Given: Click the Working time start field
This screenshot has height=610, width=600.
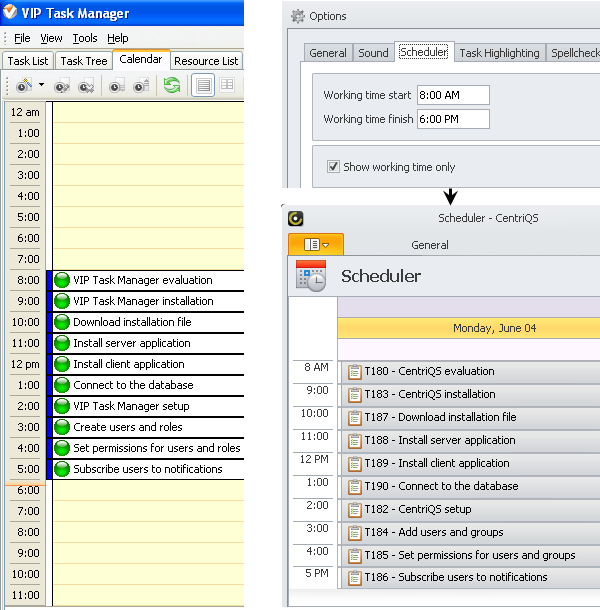Looking at the screenshot, I should click(x=453, y=95).
